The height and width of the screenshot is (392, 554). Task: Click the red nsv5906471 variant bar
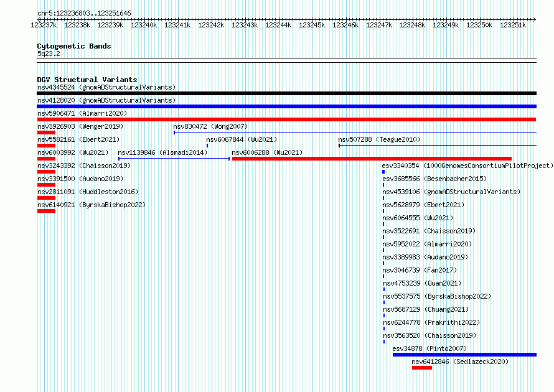pyautogui.click(x=286, y=119)
